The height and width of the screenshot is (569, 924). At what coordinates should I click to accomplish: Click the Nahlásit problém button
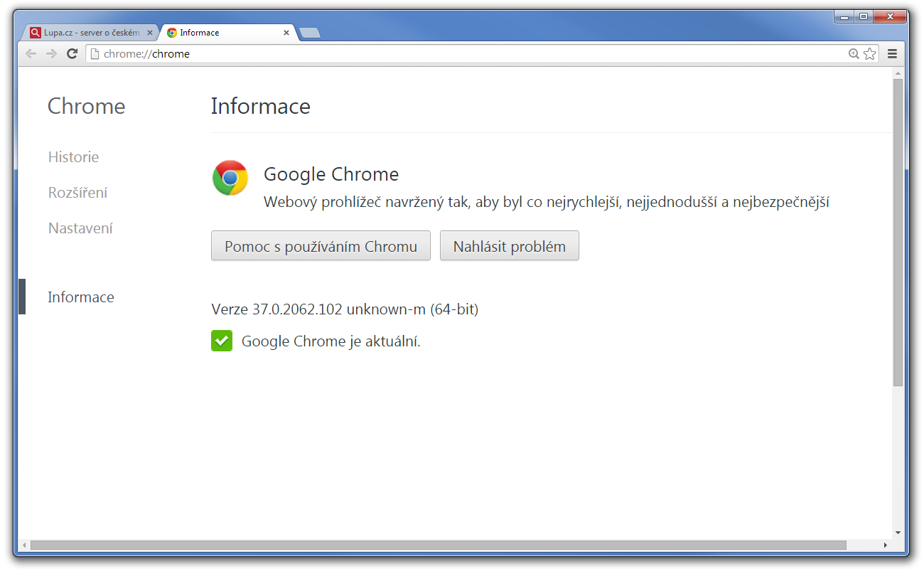(x=509, y=246)
